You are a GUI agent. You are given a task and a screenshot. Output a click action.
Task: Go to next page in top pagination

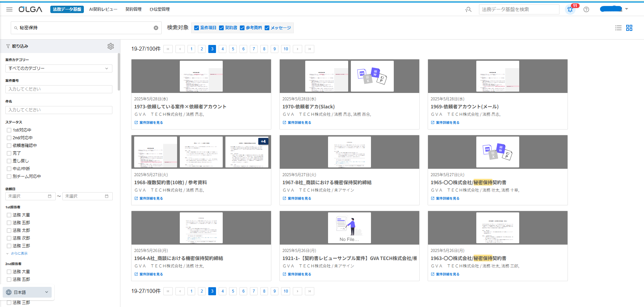pos(298,49)
